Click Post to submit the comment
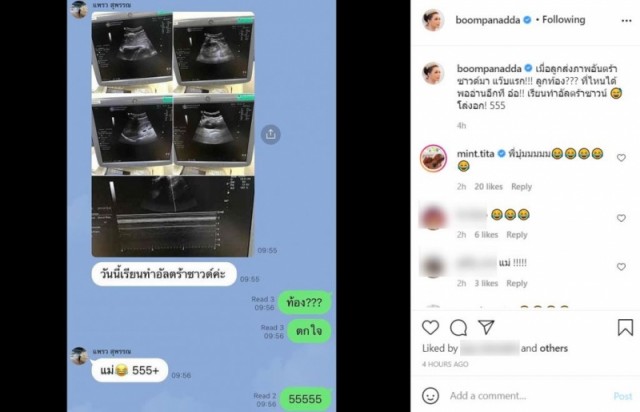The height and width of the screenshot is (412, 640). [623, 396]
